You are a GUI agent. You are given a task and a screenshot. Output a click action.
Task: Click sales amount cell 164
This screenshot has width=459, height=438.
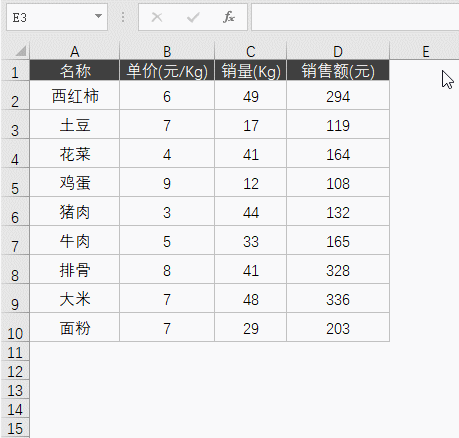[x=338, y=153]
